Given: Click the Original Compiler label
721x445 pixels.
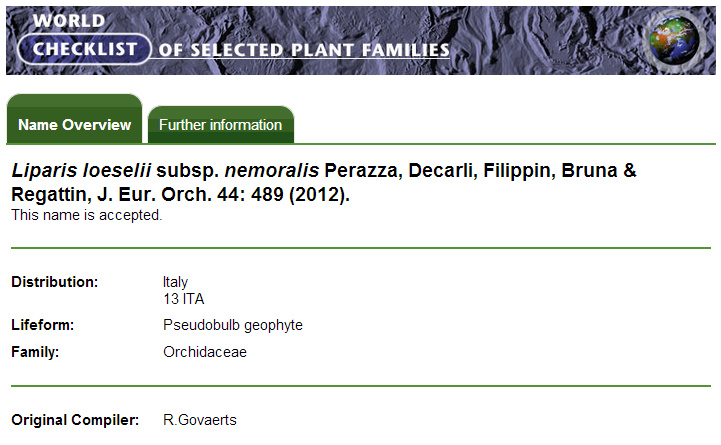Looking at the screenshot, I should (75, 420).
